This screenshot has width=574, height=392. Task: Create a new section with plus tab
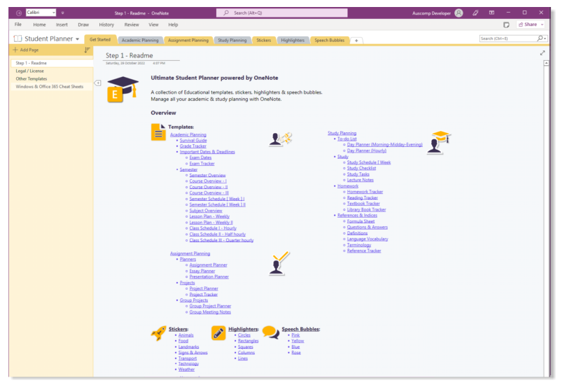[356, 41]
